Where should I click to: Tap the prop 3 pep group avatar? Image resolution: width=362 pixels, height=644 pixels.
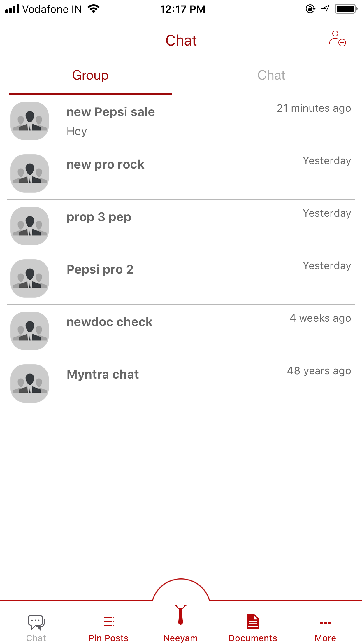pos(30,226)
